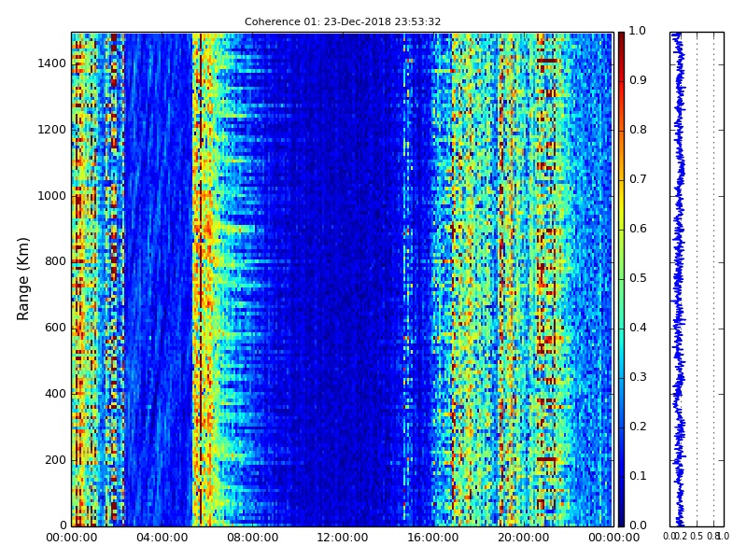Click the colorbar tick label '0.2'
The width and height of the screenshot is (747, 560).
638,427
